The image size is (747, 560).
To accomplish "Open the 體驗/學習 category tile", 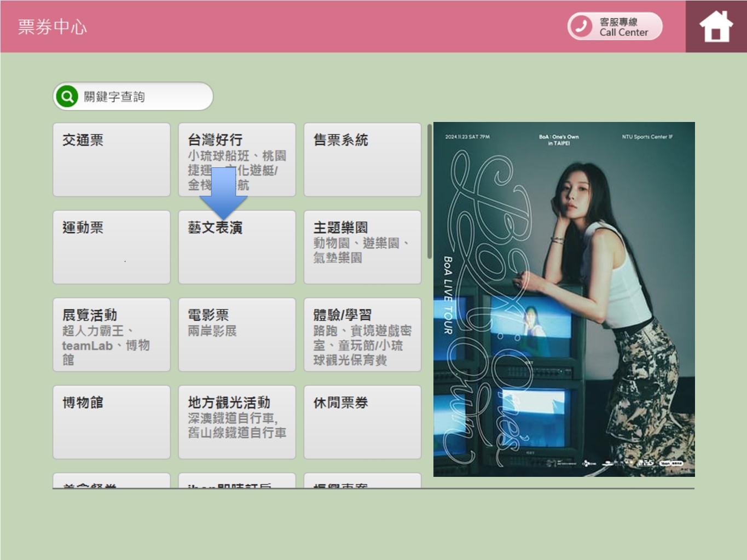I will point(362,335).
